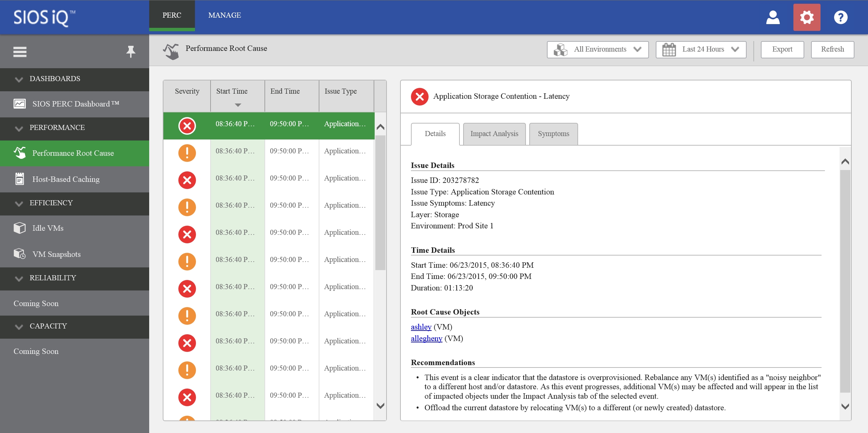This screenshot has width=868, height=433.
Task: Click the Idle VMs cube icon
Action: point(20,228)
